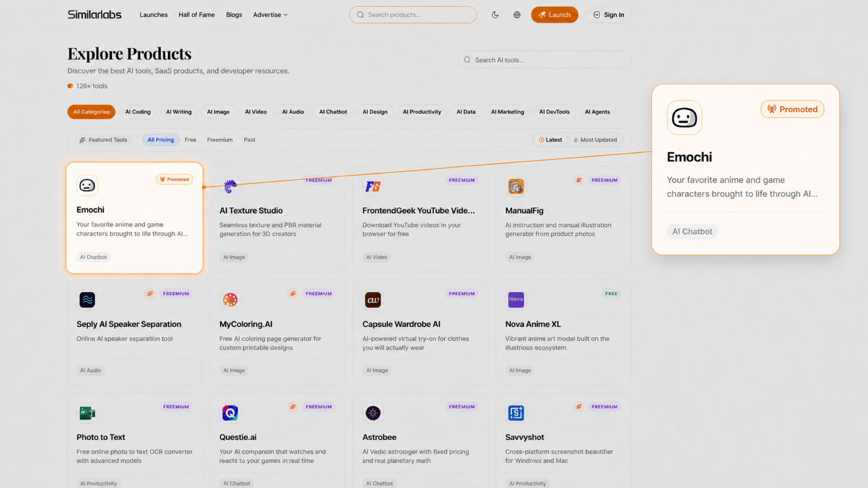Focus the Search products input
868x488 pixels.
coord(413,15)
